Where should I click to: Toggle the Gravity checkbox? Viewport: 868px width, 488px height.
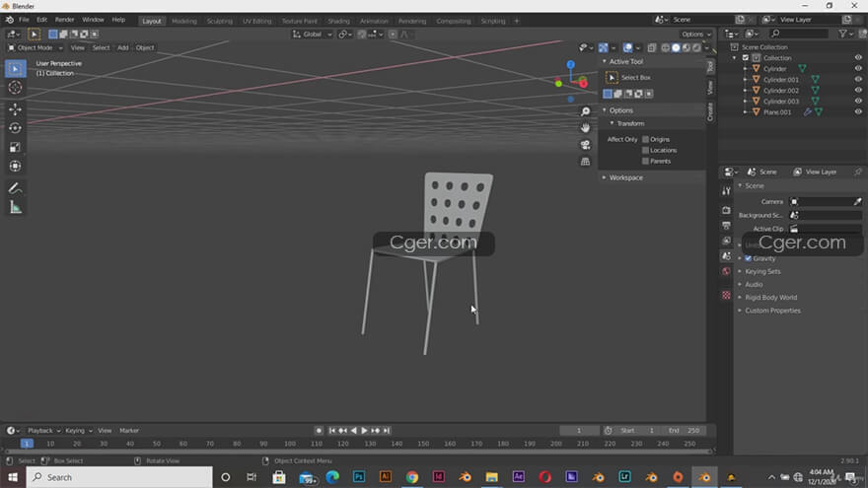coord(749,258)
